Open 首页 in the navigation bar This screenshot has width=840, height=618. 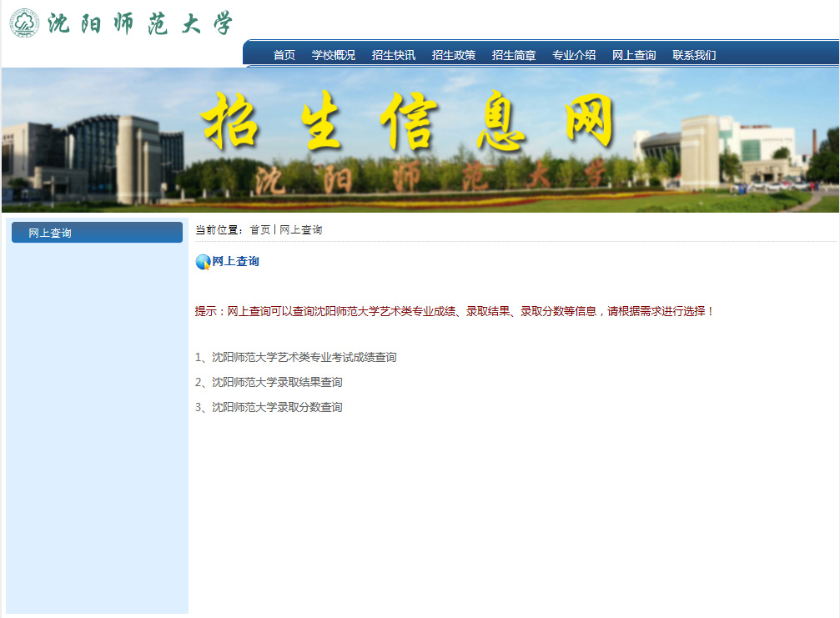click(x=284, y=55)
